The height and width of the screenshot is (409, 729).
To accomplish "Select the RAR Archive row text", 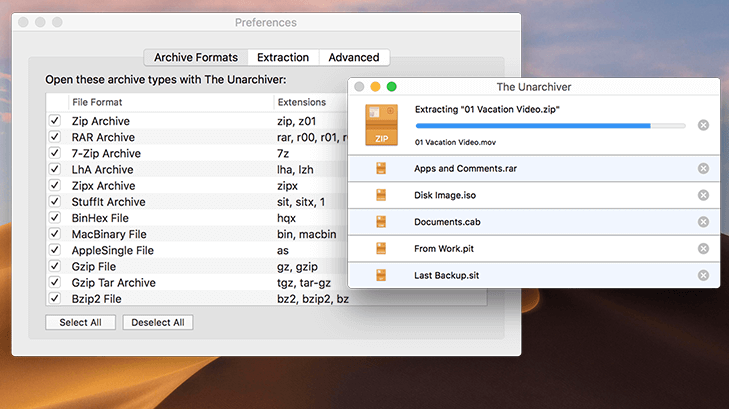I will pos(103,137).
